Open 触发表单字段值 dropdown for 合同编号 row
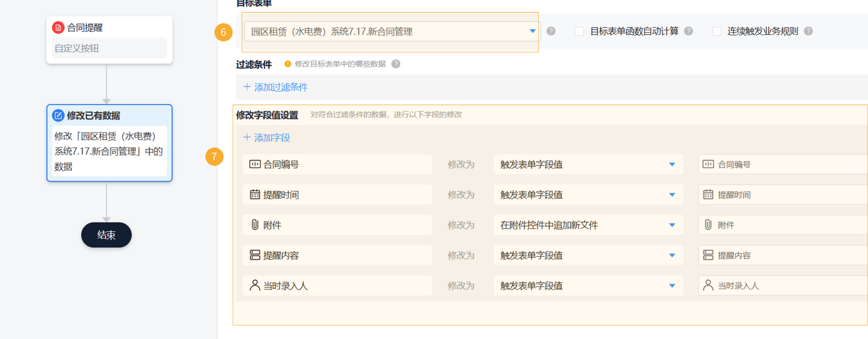Image resolution: width=868 pixels, height=339 pixels. pyautogui.click(x=588, y=164)
